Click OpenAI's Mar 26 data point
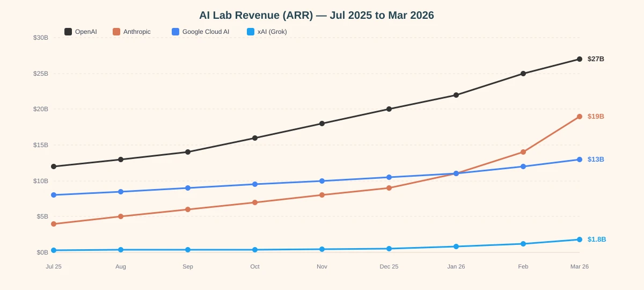Viewport: 644px width, 290px height. [x=580, y=59]
